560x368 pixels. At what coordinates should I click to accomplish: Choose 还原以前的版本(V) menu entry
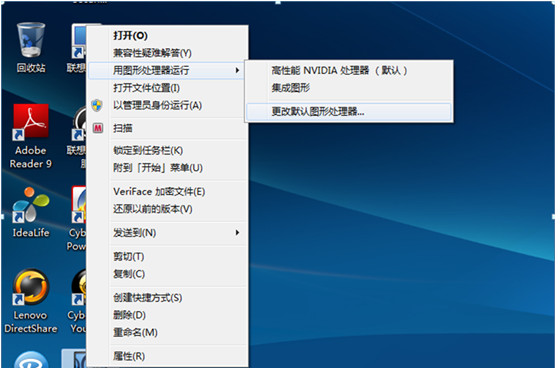[x=168, y=209]
